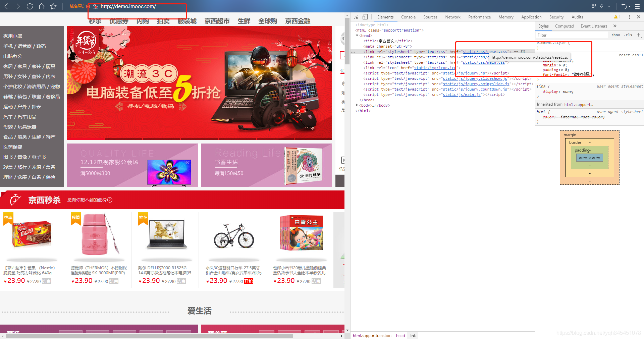Open the static/css/main.css link
Image resolution: width=644 pixels, height=339 pixels.
pyautogui.click(x=484, y=62)
